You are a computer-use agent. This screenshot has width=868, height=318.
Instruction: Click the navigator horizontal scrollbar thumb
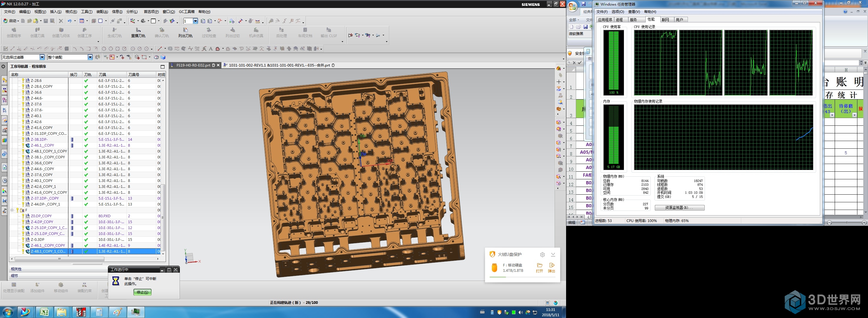point(59,259)
